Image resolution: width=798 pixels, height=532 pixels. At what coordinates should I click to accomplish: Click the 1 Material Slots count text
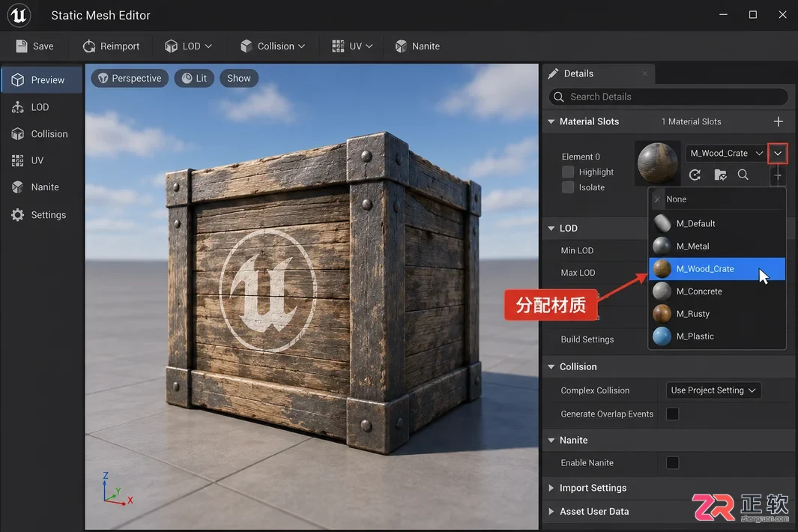click(691, 121)
